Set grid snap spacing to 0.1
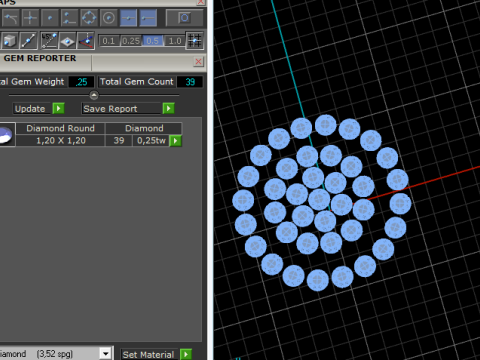The width and height of the screenshot is (480, 360). coord(109,41)
